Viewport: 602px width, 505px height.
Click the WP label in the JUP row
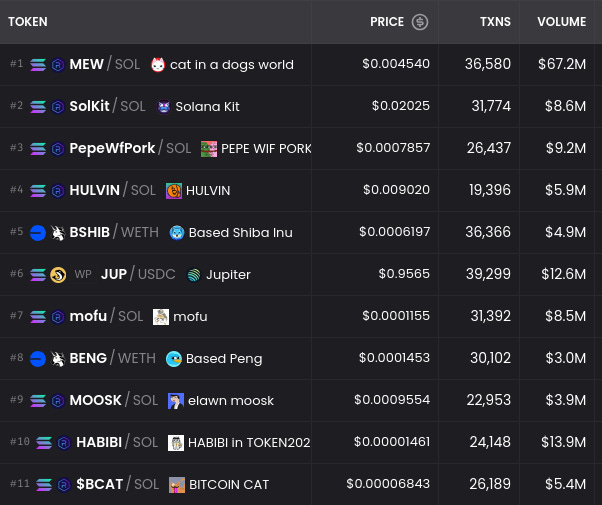(83, 274)
